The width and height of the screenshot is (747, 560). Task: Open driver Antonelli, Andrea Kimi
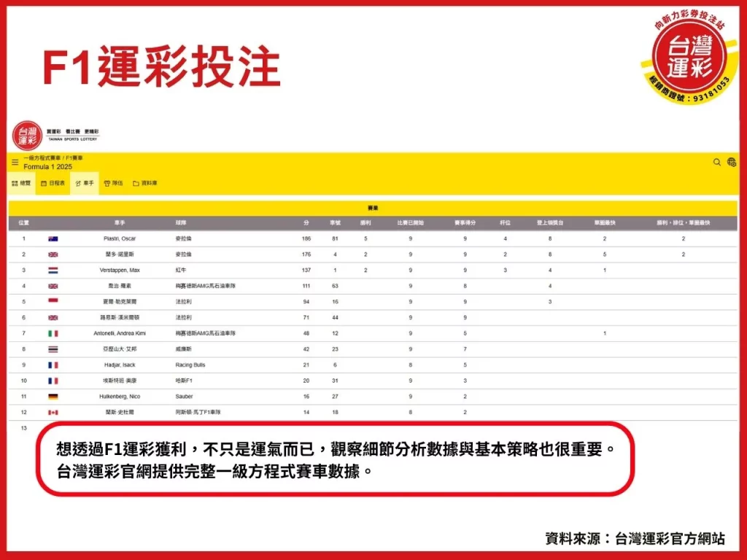coord(120,333)
